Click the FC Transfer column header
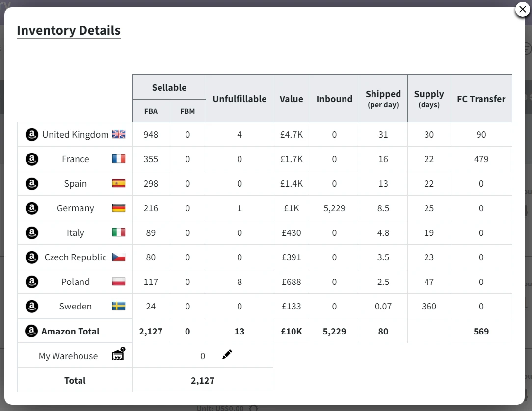Viewport: 532px width, 411px height. tap(481, 99)
